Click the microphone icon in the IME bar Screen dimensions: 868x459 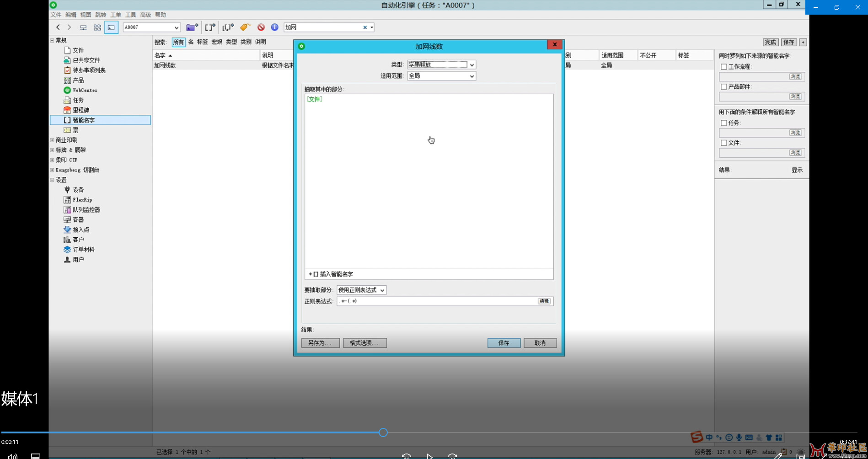coord(739,438)
